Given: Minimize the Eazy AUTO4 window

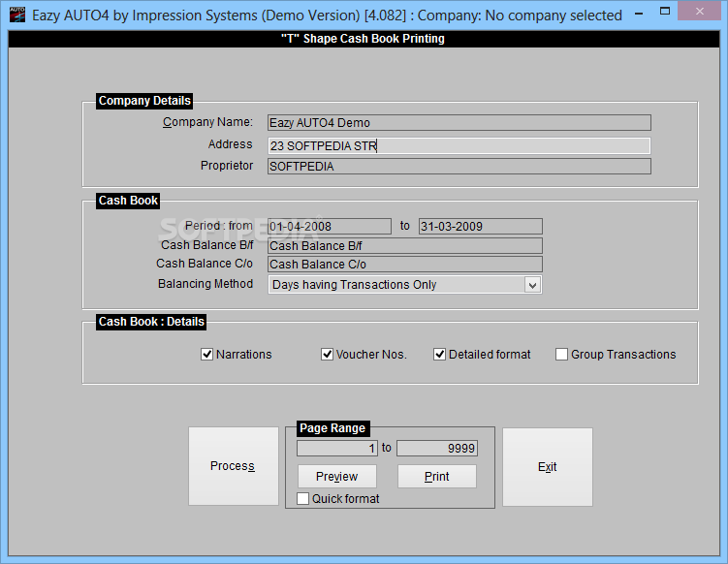Looking at the screenshot, I should (639, 13).
